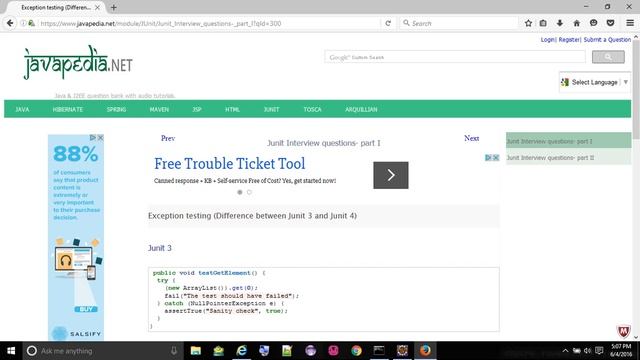
Task: Open Google Chrome from the taskbar
Action: 356,351
